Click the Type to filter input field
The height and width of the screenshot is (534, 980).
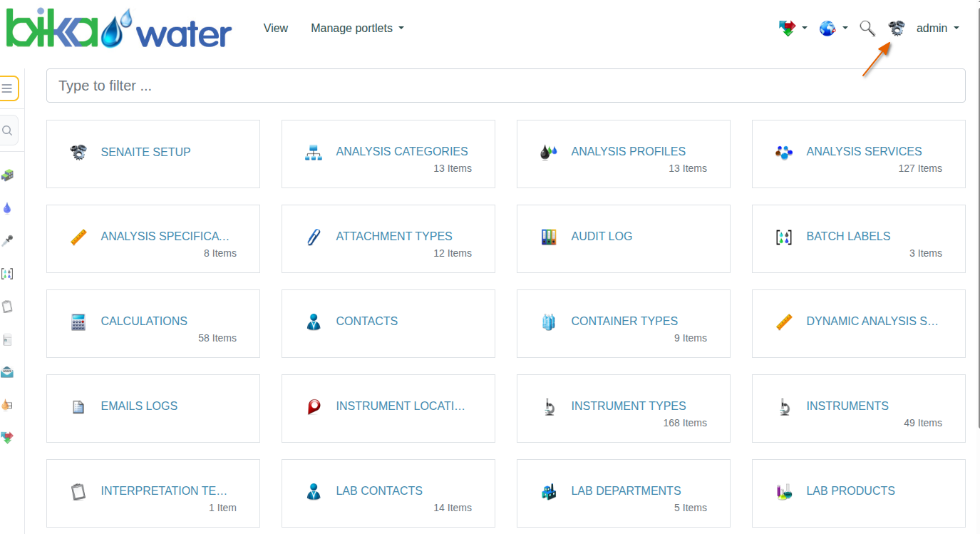tap(505, 86)
